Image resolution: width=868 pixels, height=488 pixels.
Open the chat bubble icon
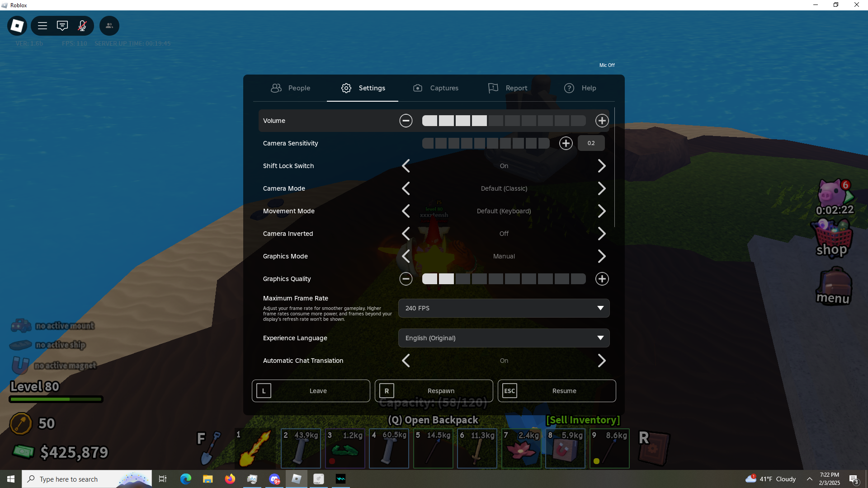[62, 26]
